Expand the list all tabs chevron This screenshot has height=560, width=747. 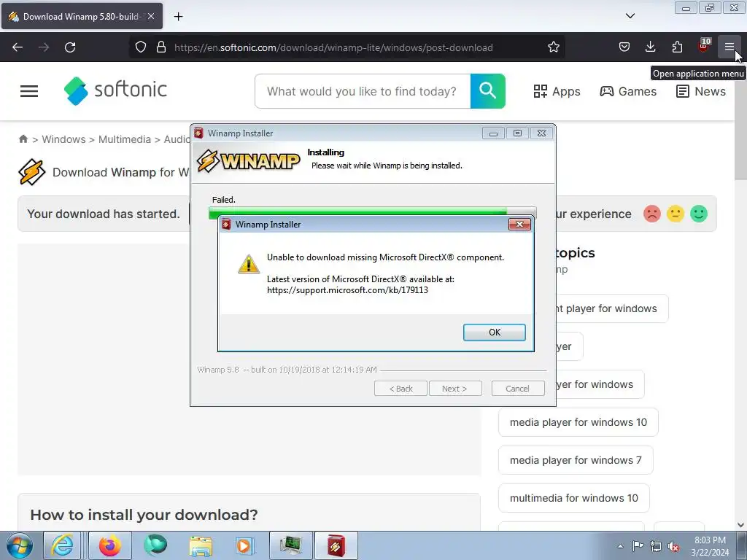[630, 16]
